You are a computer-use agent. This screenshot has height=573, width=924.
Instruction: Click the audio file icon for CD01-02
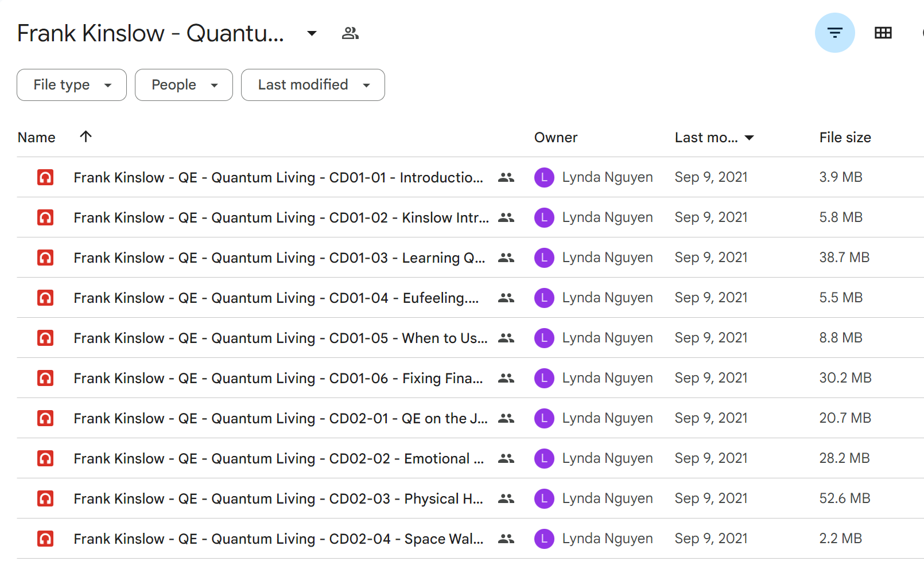click(x=45, y=217)
